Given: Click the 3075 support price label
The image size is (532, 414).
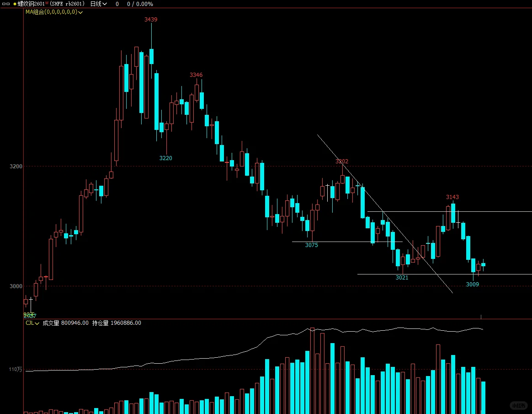Looking at the screenshot, I should [x=311, y=245].
